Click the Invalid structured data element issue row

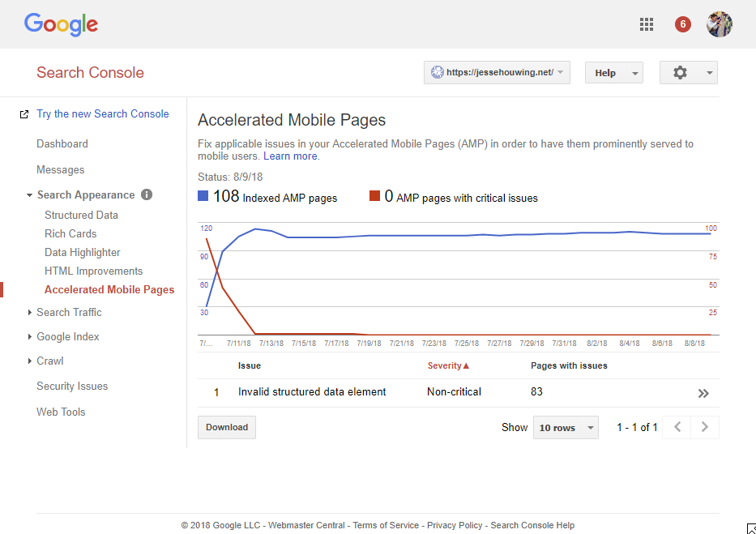pos(458,393)
